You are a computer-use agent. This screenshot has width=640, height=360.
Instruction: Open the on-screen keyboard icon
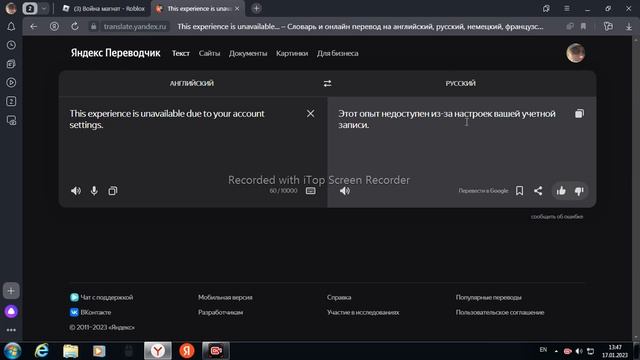(x=311, y=191)
